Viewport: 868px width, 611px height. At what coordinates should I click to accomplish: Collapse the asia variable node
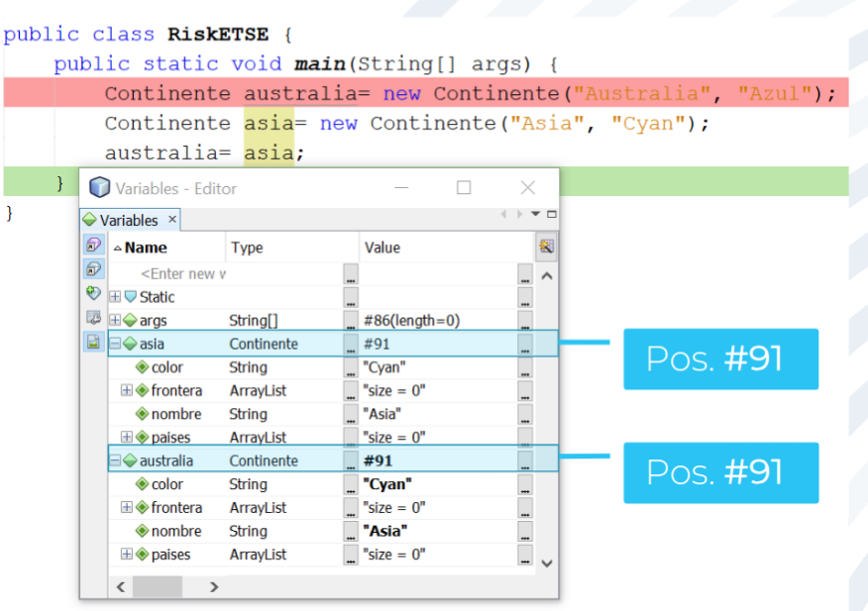point(115,344)
